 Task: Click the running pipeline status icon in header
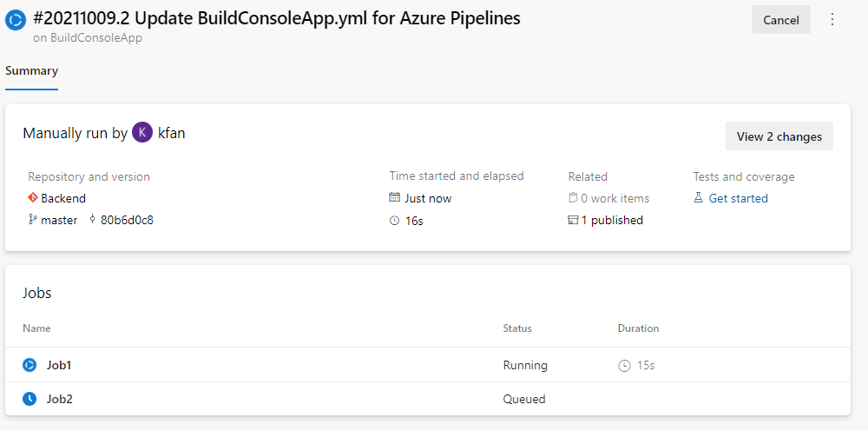coord(16,19)
